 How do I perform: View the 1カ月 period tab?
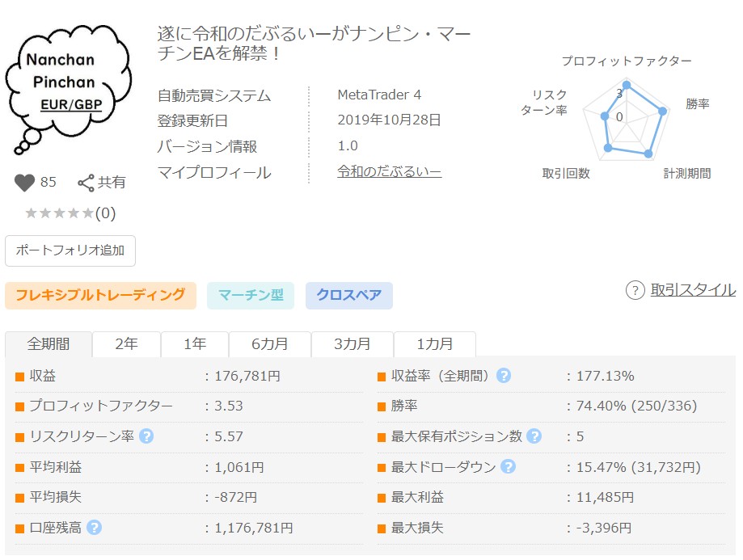click(x=434, y=343)
